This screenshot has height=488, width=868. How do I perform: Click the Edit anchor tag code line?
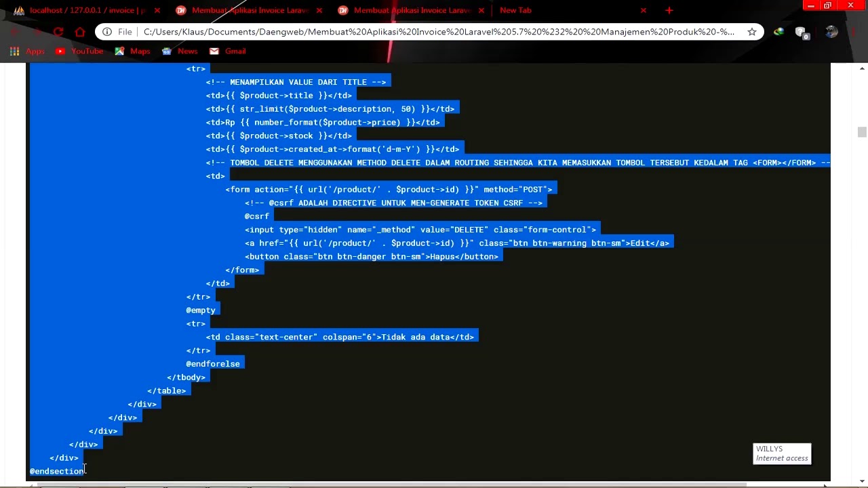point(457,243)
